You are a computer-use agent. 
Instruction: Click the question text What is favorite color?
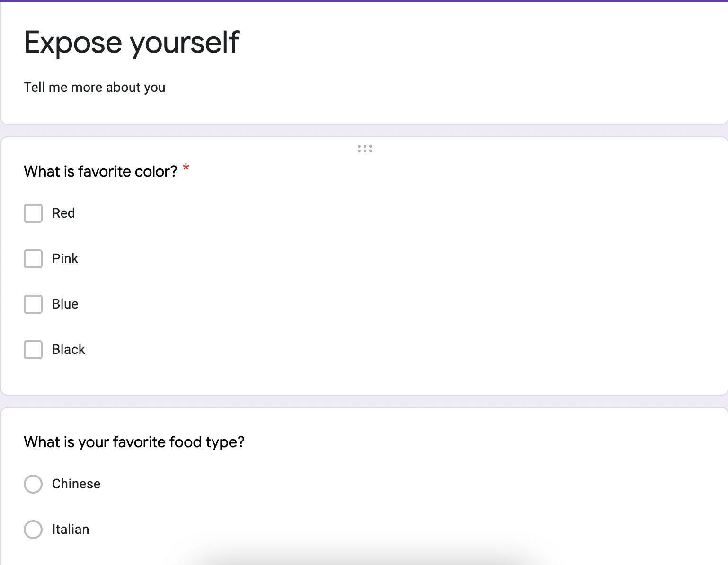[x=100, y=171]
